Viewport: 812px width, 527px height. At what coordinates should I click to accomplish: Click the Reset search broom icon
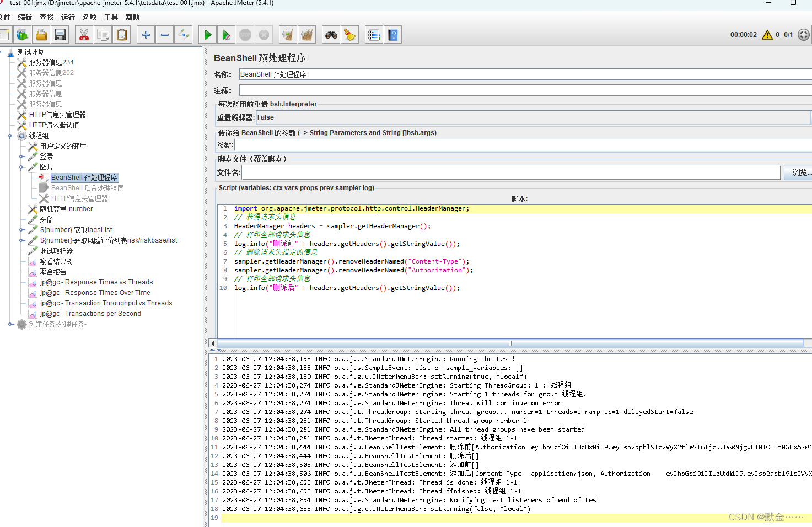pyautogui.click(x=349, y=35)
